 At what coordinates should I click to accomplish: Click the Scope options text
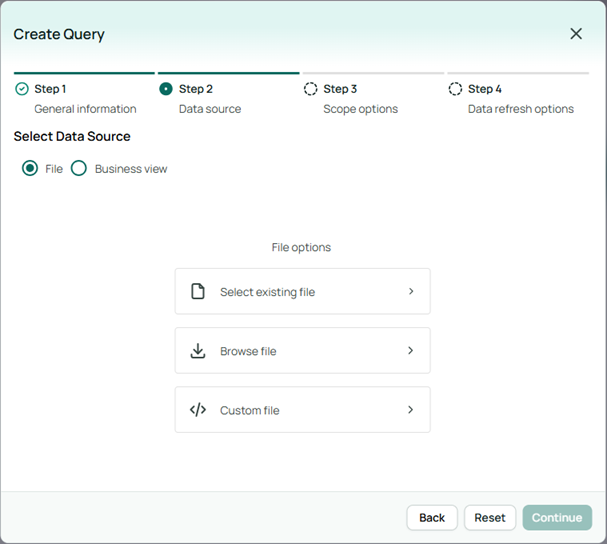pyautogui.click(x=360, y=109)
